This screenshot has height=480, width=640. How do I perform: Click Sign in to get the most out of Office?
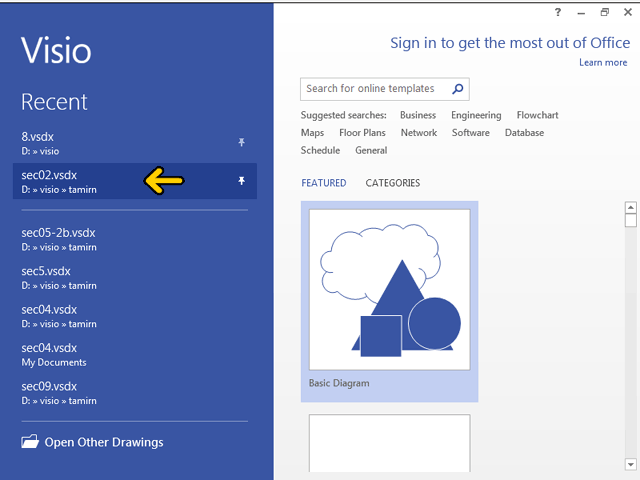click(x=510, y=43)
